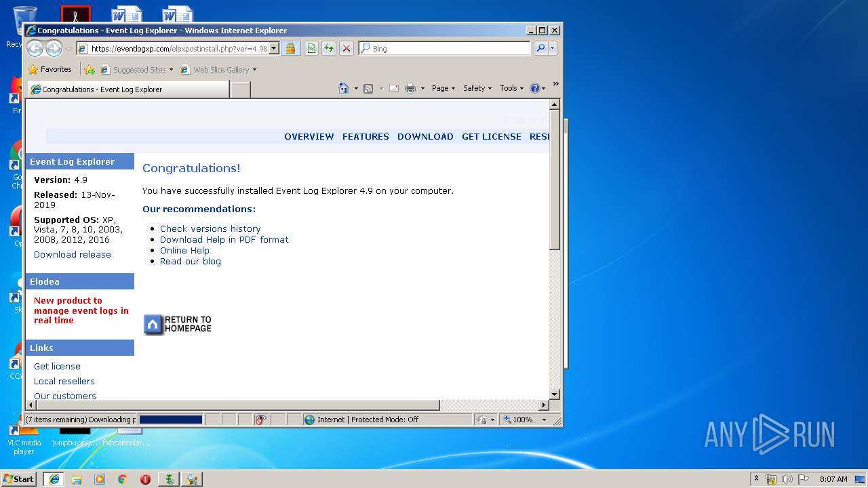This screenshot has width=868, height=488.
Task: Expand the Print options dropdown arrow
Action: coord(422,88)
